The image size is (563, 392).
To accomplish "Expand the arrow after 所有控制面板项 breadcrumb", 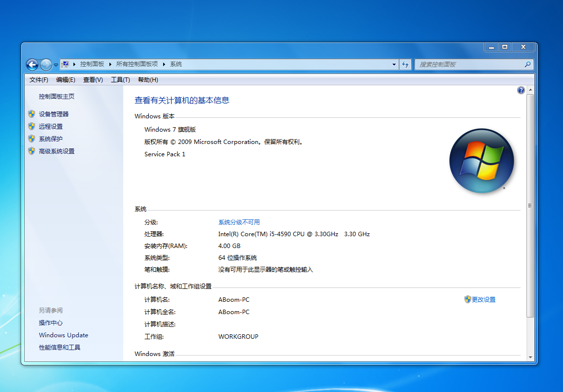I will pyautogui.click(x=164, y=64).
